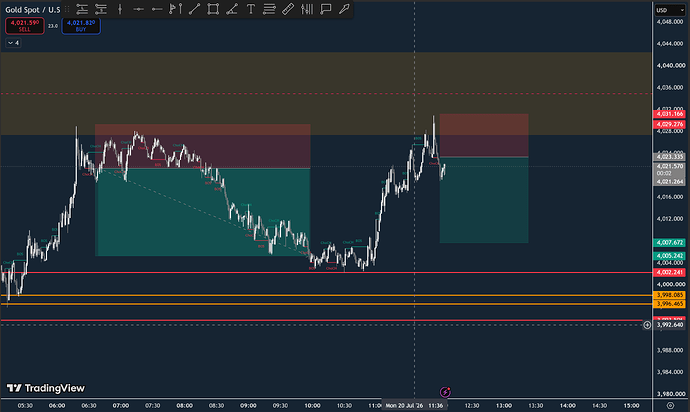
Task: Select the Text tool icon
Action: pyautogui.click(x=250, y=9)
